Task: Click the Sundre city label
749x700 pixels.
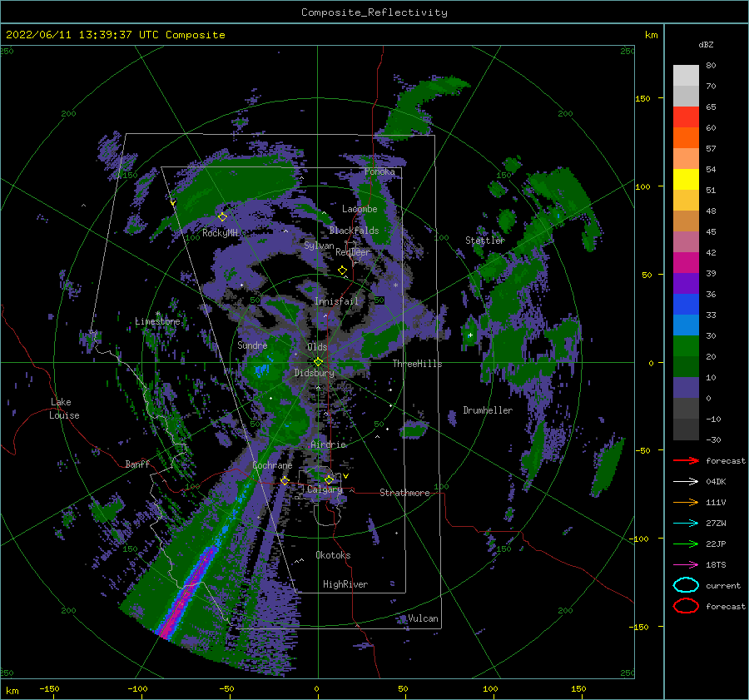Action: [x=252, y=345]
